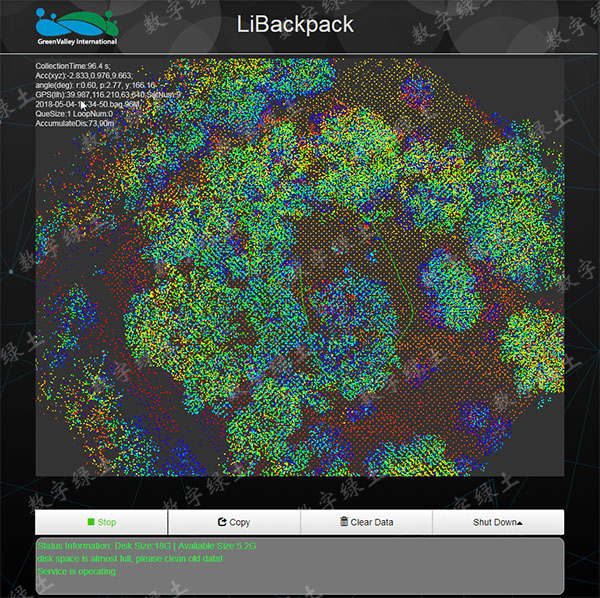The width and height of the screenshot is (600, 598).
Task: Click the CollectionTime:96.4 s readout
Action: (x=73, y=66)
